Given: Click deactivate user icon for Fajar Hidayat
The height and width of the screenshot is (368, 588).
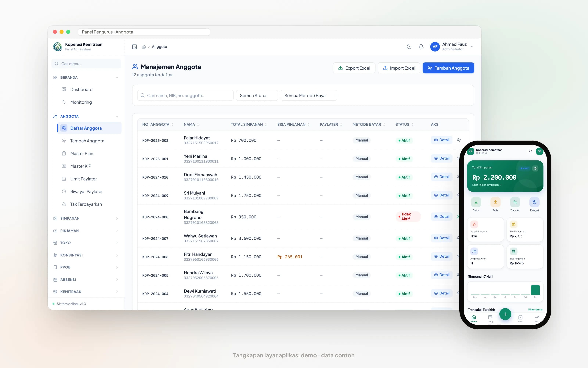Looking at the screenshot, I should point(459,140).
